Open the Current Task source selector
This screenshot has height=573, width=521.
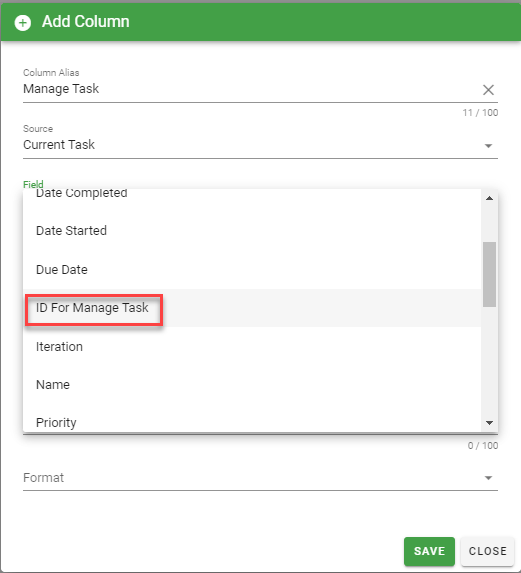click(x=260, y=145)
